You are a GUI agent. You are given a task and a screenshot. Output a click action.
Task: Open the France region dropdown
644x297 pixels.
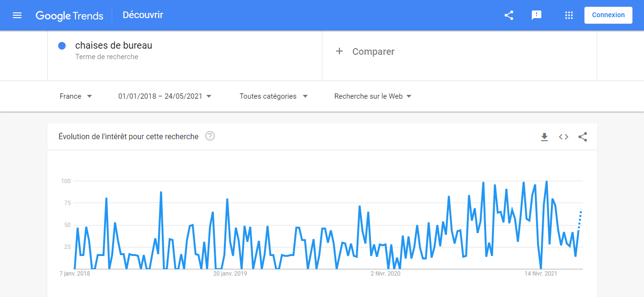(75, 96)
